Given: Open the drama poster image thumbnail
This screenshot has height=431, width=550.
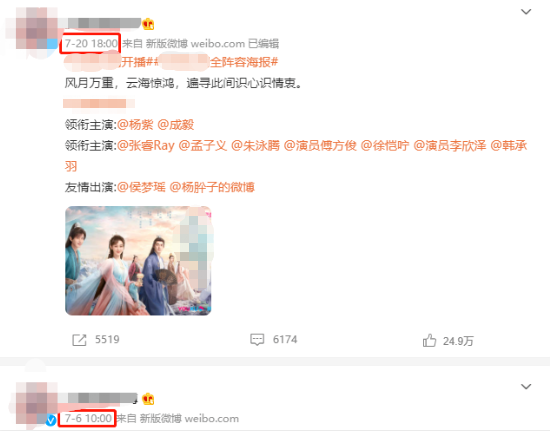Looking at the screenshot, I should pos(138,261).
